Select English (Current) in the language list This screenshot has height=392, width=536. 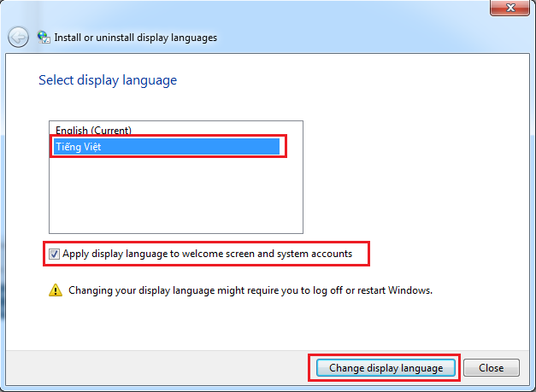[93, 131]
